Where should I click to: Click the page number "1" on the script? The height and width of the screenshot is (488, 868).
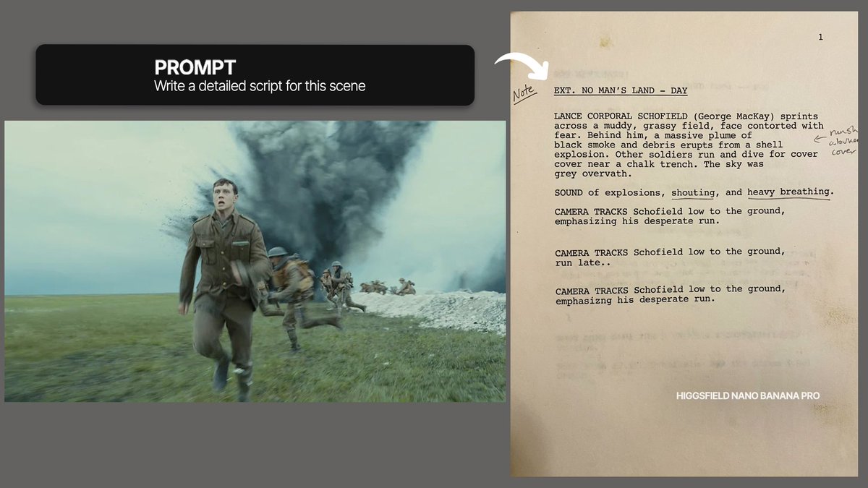[x=820, y=38]
